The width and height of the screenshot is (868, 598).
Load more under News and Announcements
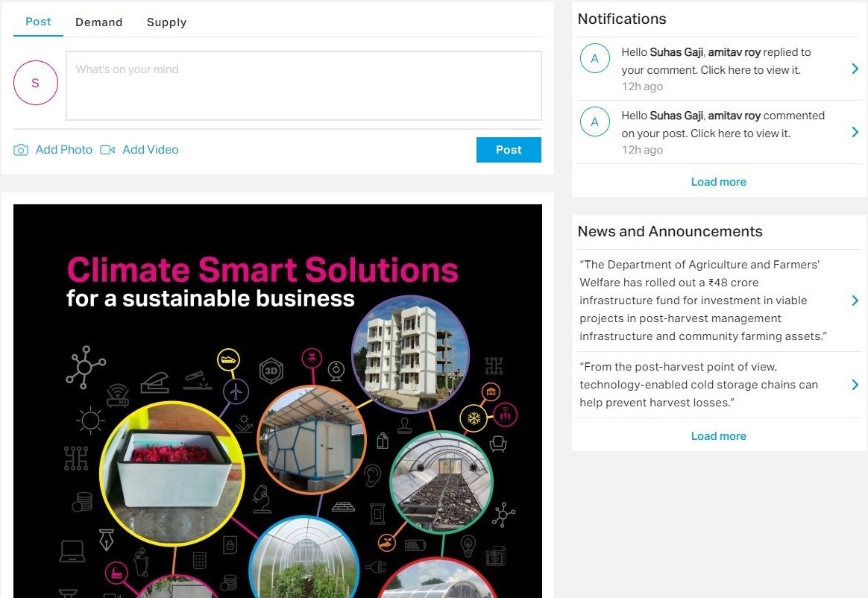point(719,435)
